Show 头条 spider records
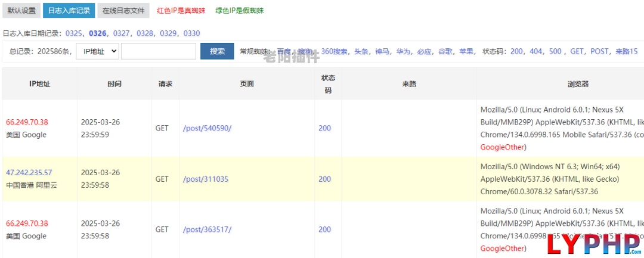Viewport: 644px width, 258px height. tap(361, 51)
